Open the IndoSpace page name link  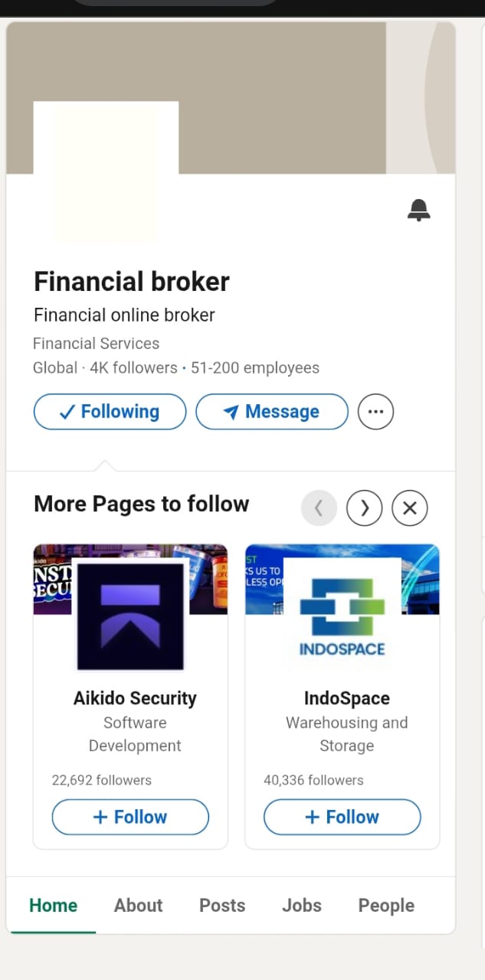[347, 698]
